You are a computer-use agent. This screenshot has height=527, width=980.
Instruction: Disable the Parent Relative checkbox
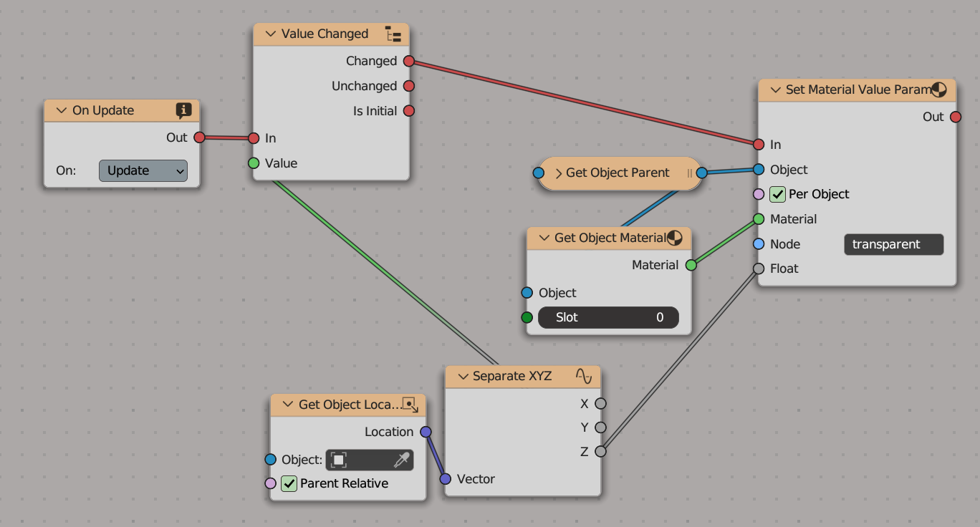point(289,483)
